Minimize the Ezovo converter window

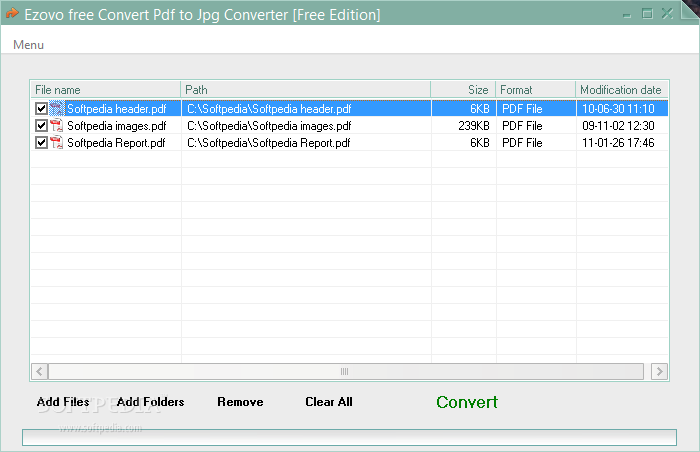pyautogui.click(x=627, y=15)
